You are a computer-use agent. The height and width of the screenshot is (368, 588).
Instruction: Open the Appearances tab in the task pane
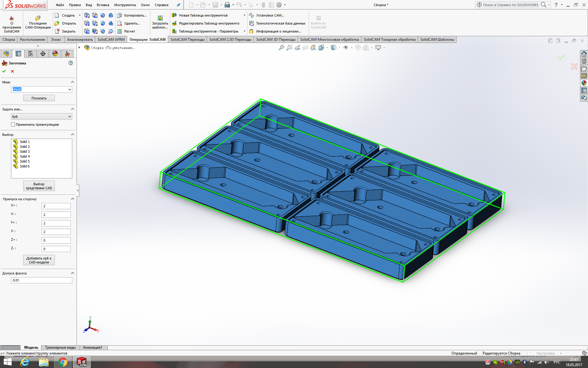coord(584,83)
